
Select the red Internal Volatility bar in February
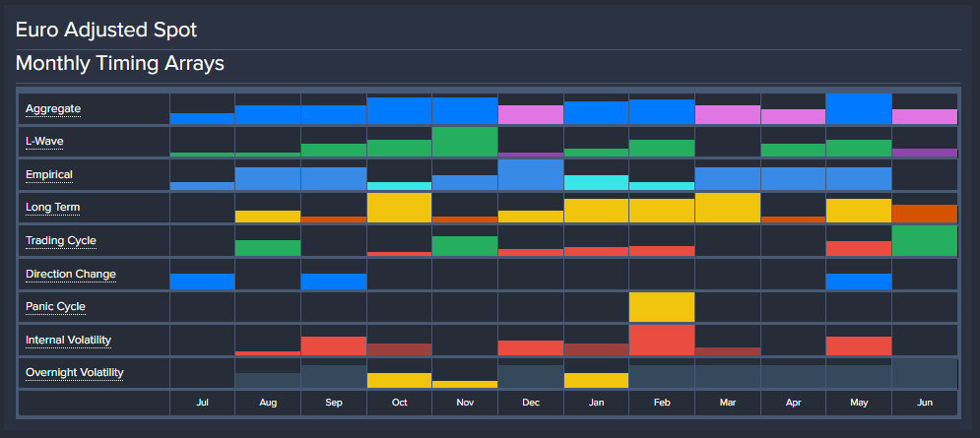(662, 341)
